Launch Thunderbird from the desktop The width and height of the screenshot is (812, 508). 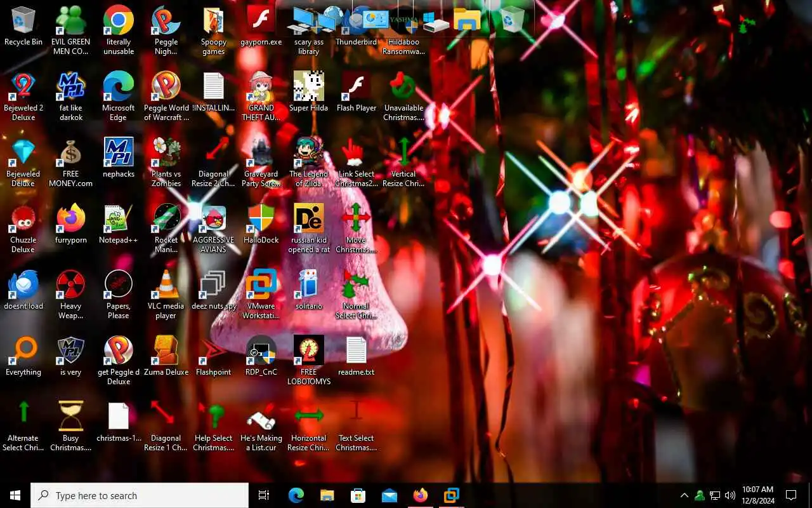tap(357, 27)
